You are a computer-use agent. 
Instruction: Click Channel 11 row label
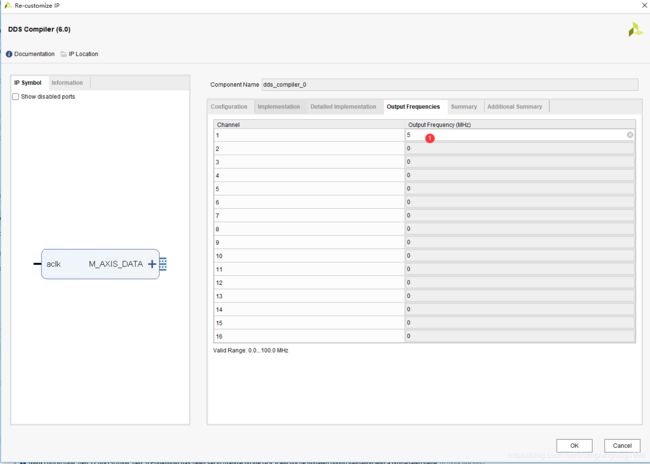tap(309, 269)
